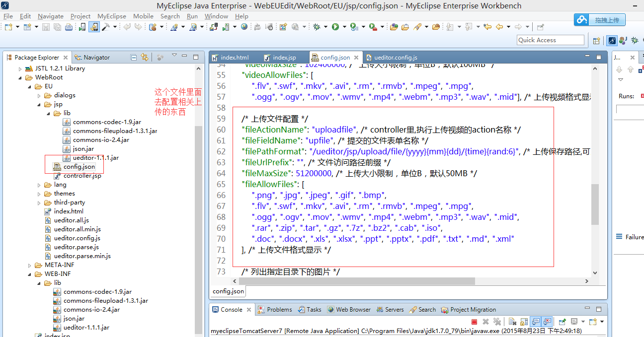Click the Print icon in toolbar
The width and height of the screenshot is (644, 337).
[x=69, y=27]
